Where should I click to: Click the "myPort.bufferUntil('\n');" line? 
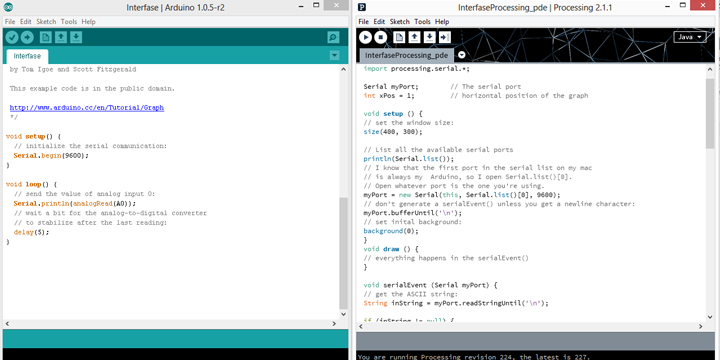tap(413, 213)
